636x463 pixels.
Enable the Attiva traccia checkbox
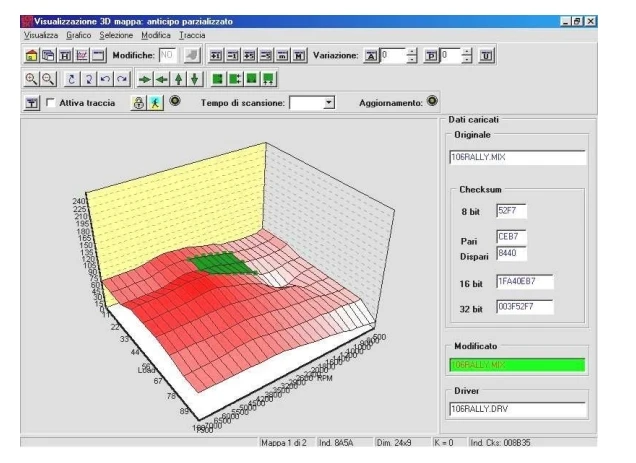(50, 103)
